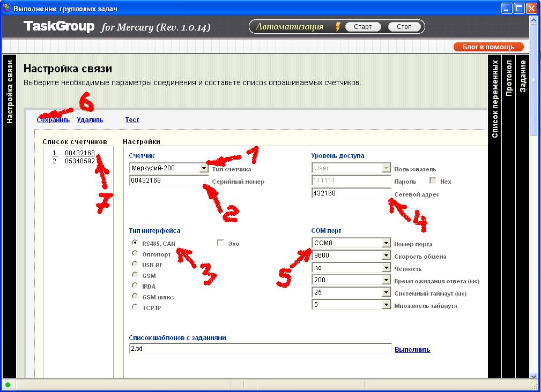Click the Список шаблонов с заданиями field
The image size is (541, 392).
click(x=261, y=348)
